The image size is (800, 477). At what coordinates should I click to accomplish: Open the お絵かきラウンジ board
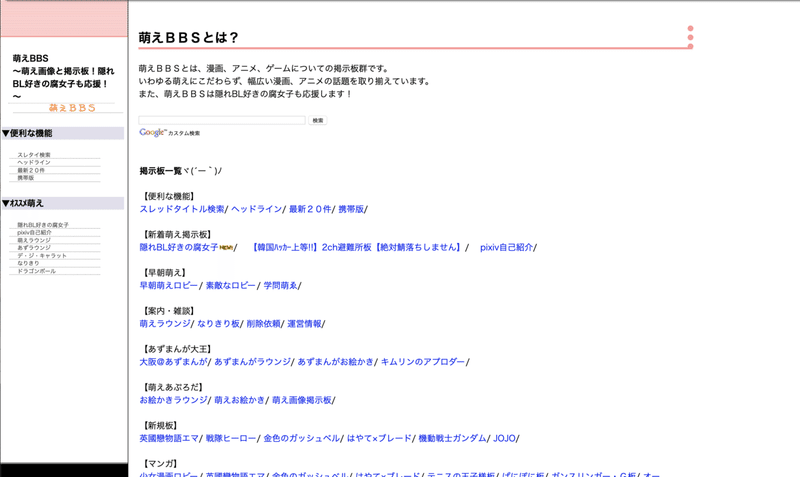point(173,400)
